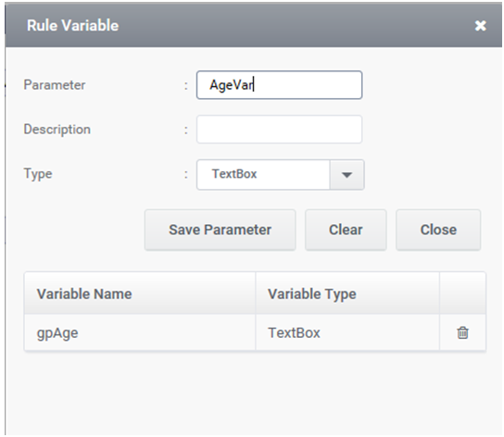Screen dimensions: 504x437
Task: Click the Type field label
Action: point(38,174)
